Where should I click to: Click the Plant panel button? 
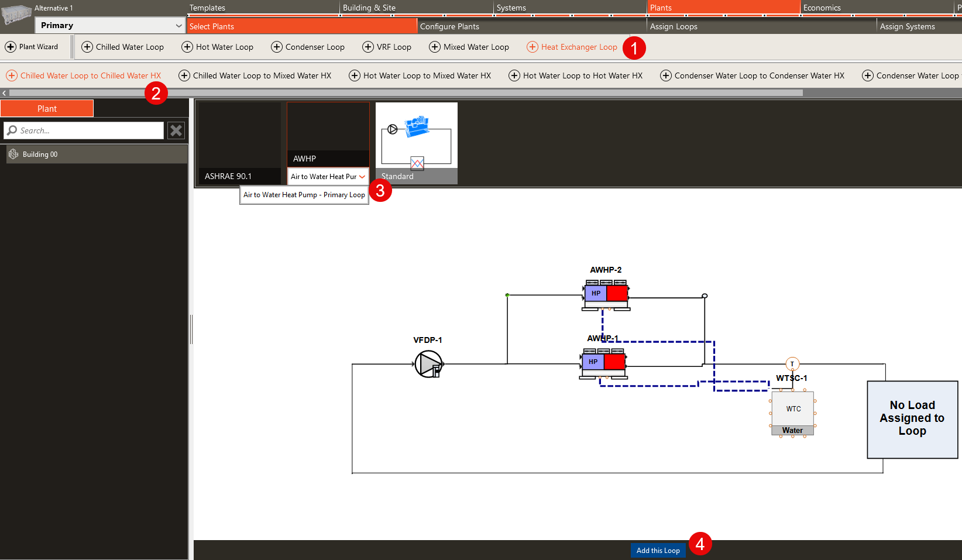tap(47, 109)
